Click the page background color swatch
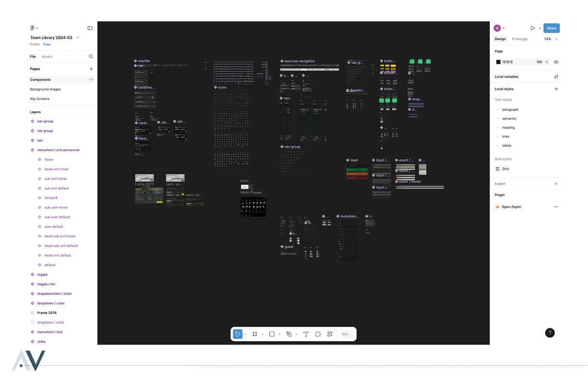The image size is (588, 380). tap(498, 62)
